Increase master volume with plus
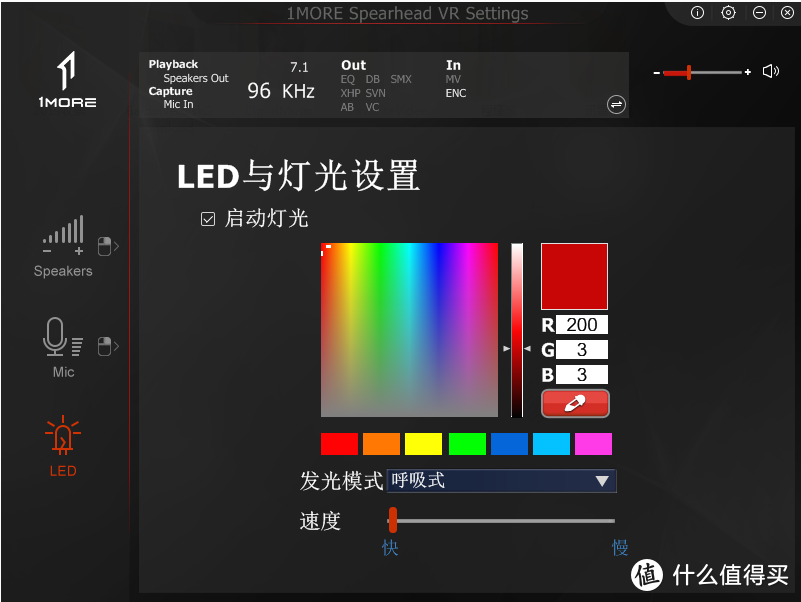Viewport: 801px width, 602px height. click(748, 73)
